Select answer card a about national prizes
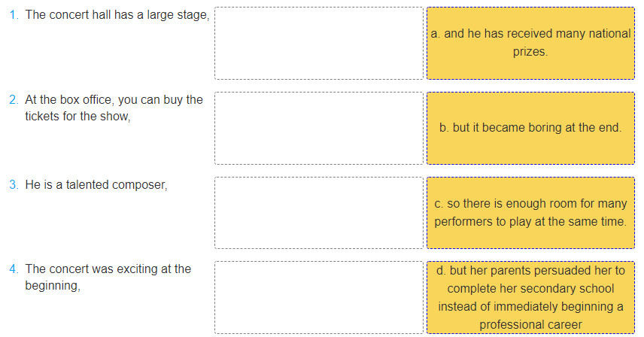 pyautogui.click(x=530, y=43)
